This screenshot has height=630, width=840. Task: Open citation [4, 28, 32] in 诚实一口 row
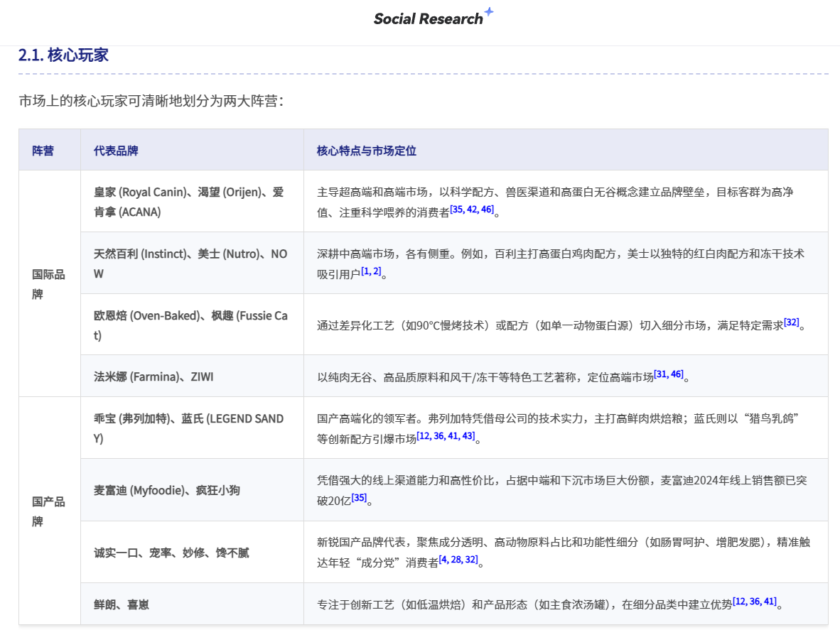[x=458, y=560]
